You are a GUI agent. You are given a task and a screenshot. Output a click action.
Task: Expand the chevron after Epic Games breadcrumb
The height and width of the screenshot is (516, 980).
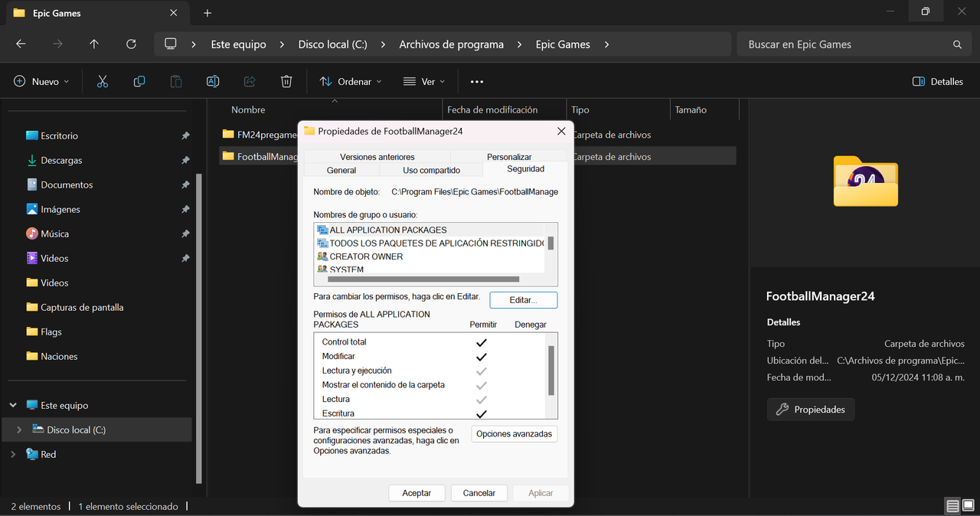pyautogui.click(x=606, y=44)
